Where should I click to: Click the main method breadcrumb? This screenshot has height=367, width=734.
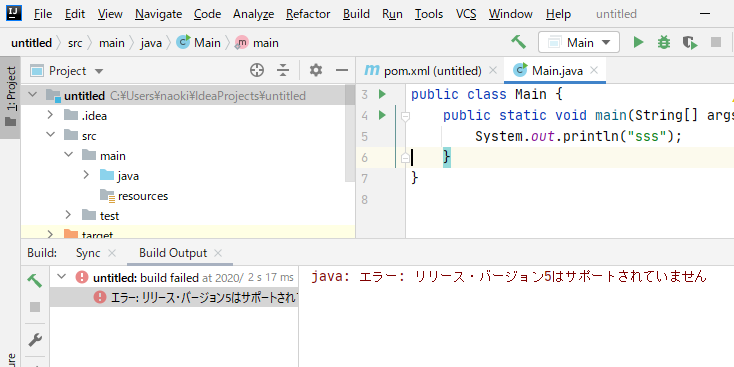coord(257,43)
